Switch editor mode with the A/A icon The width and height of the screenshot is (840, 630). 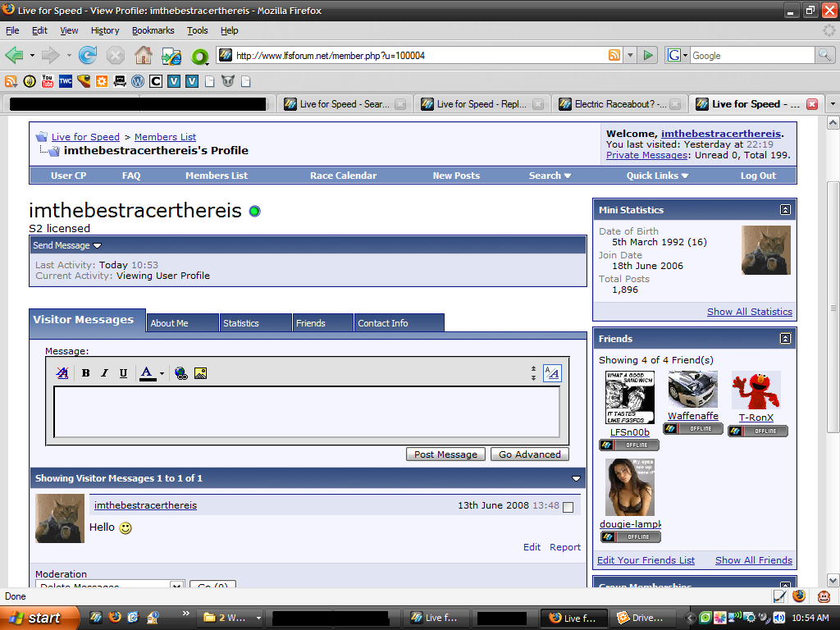pos(552,373)
